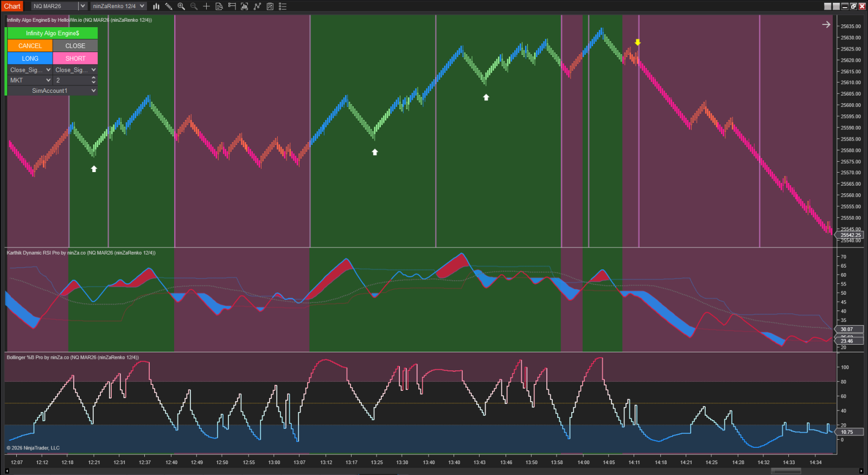Click the 12:07 time axis label
Image resolution: width=868 pixels, height=475 pixels.
[17, 463]
